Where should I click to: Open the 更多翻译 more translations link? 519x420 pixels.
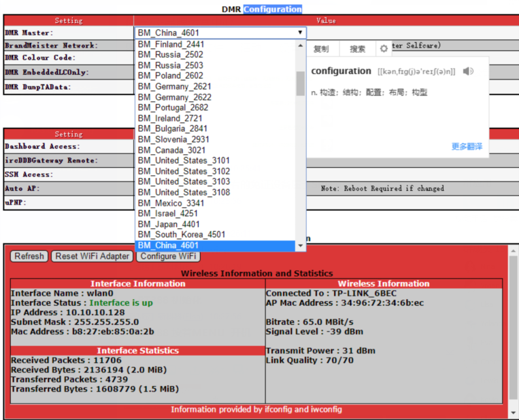pyautogui.click(x=467, y=146)
